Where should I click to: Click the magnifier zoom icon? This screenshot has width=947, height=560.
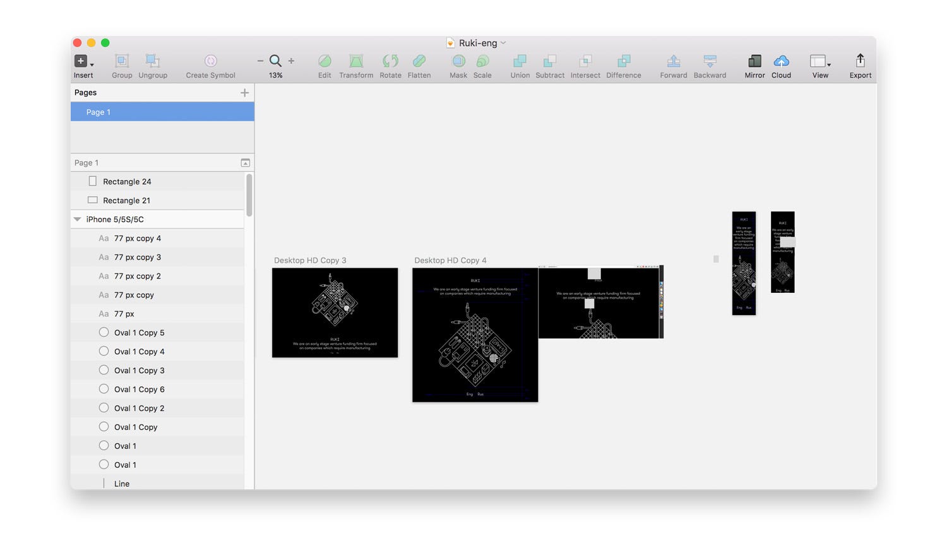click(275, 61)
